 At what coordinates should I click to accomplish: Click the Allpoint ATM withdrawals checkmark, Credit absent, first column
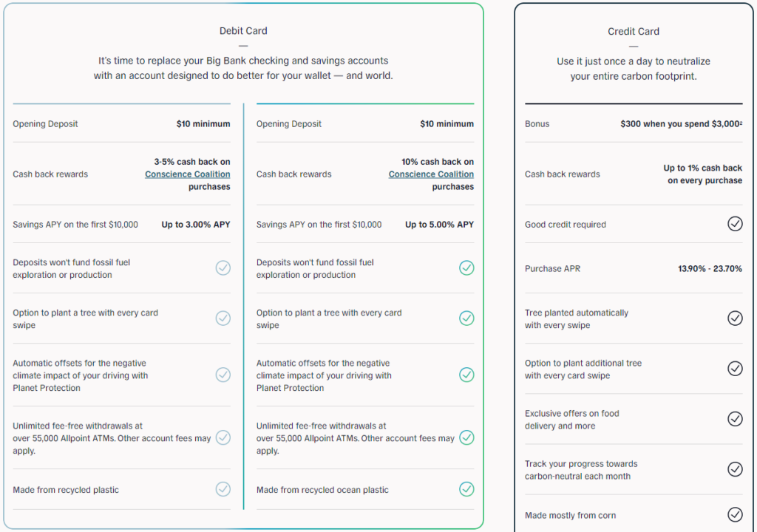point(223,437)
